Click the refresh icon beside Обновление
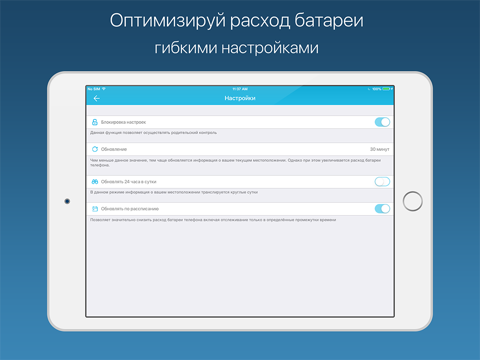 95,149
